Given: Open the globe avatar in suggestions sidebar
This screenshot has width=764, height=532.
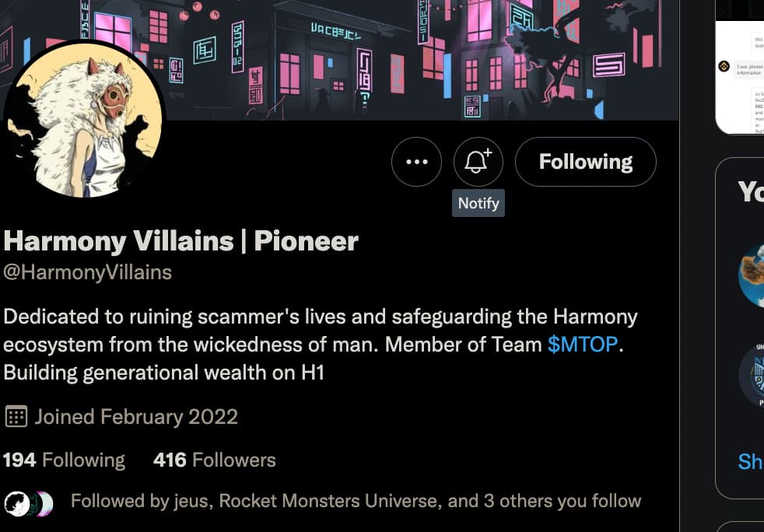Looking at the screenshot, I should click(752, 274).
